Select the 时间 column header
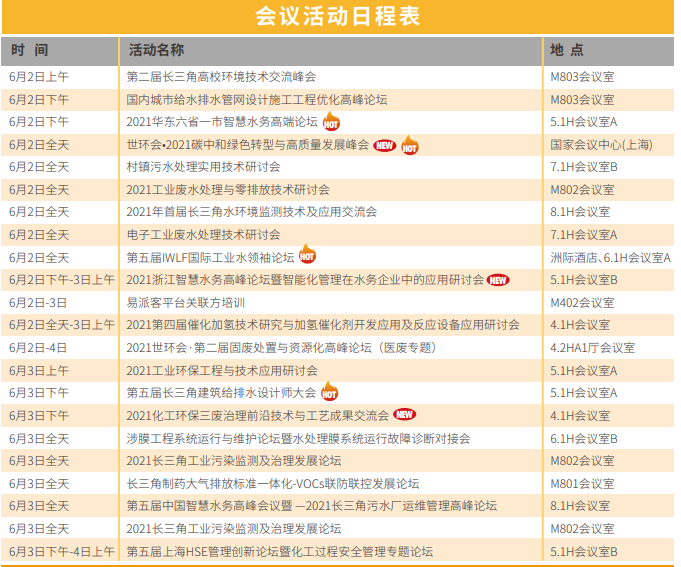681x567 pixels. (29, 50)
